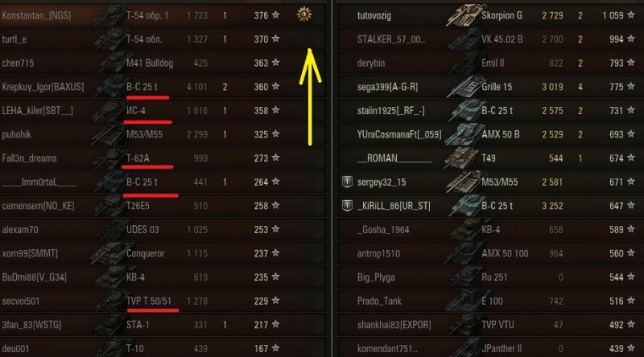Select player LEHA_kiler[SBT__]
Viewport: 644px width, 357px height.
click(37, 111)
